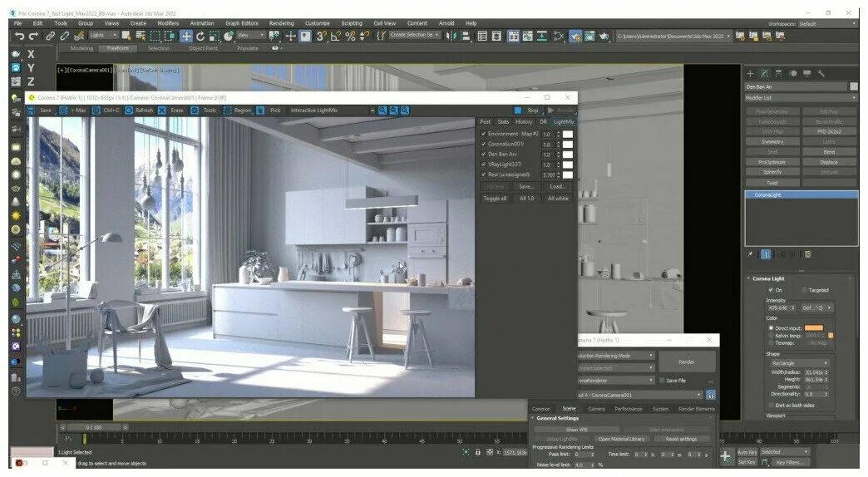Click the Render button in render setup
The height and width of the screenshot is (477, 868).
point(687,361)
